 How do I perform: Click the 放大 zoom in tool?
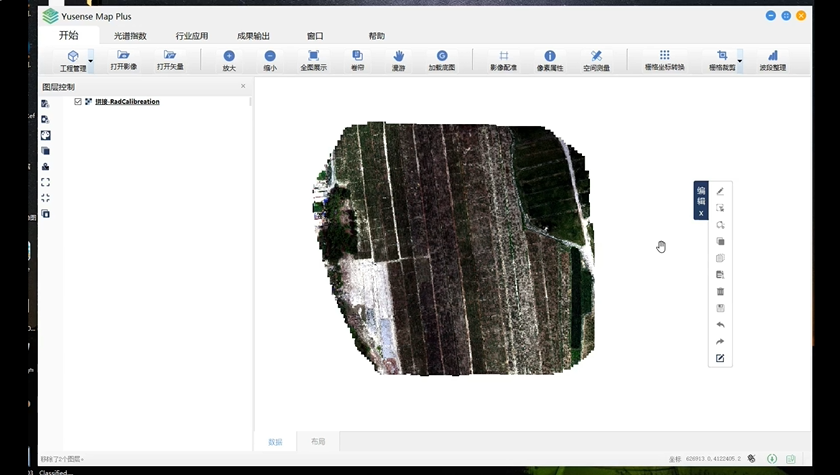[229, 59]
